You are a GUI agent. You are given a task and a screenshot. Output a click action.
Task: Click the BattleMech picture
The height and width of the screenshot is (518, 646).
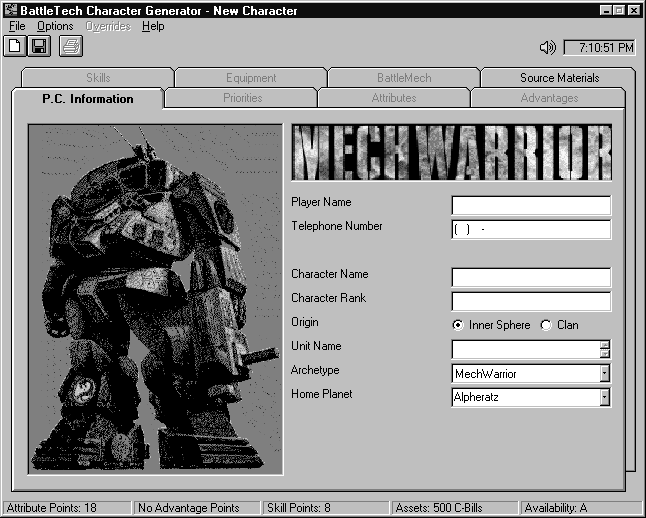pyautogui.click(x=155, y=300)
